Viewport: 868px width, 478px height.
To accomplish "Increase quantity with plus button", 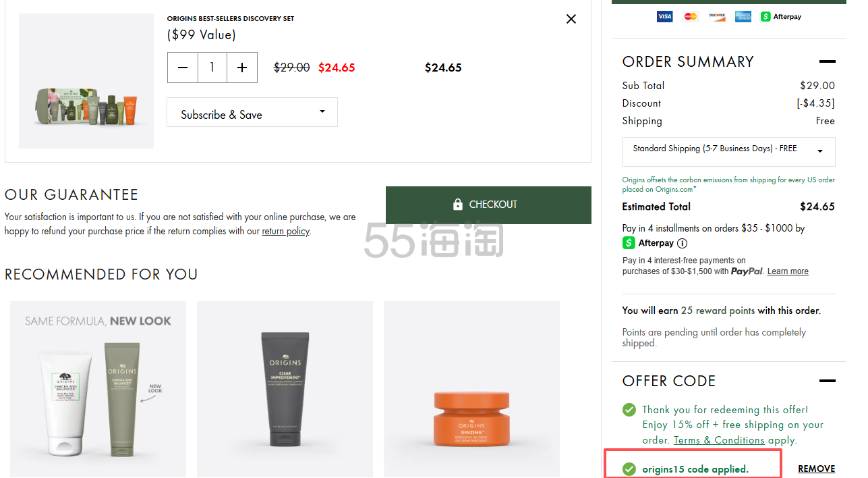I will click(242, 68).
